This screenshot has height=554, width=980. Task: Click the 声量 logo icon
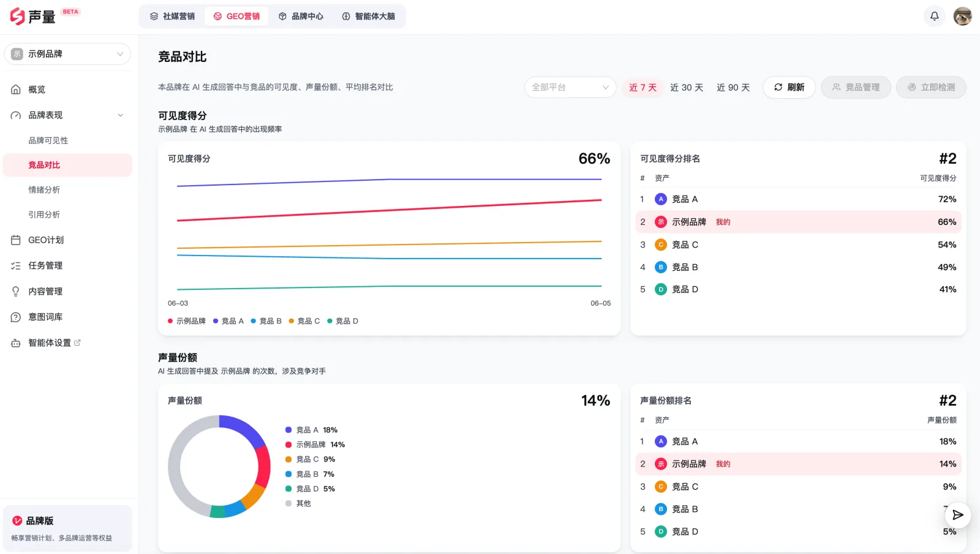18,17
